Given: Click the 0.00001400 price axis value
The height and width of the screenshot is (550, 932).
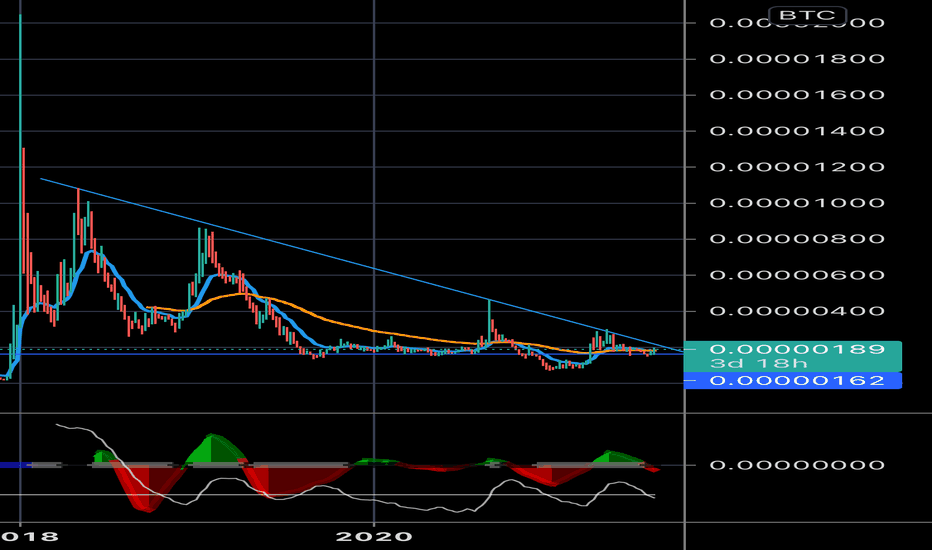Looking at the screenshot, I should tap(797, 131).
